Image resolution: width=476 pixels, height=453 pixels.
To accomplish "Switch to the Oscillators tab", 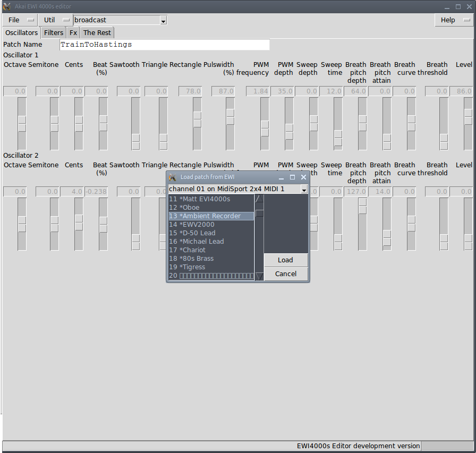I will [22, 33].
